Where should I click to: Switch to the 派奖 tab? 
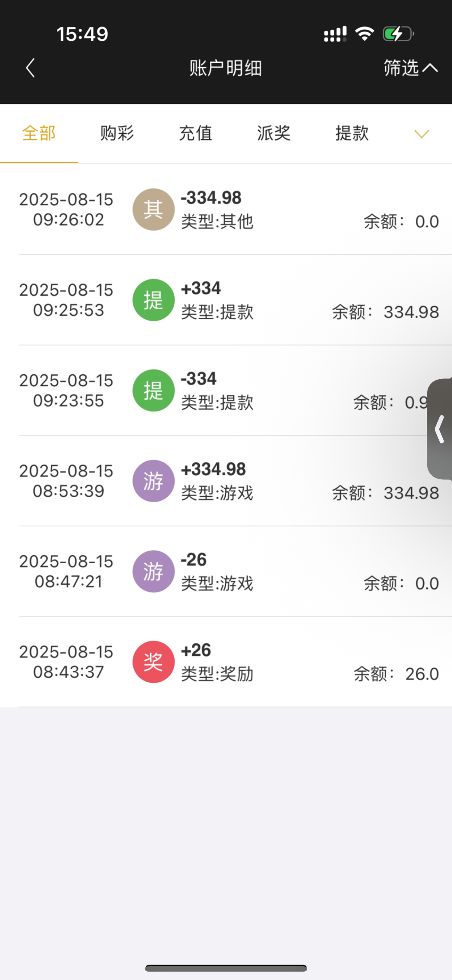(x=274, y=134)
